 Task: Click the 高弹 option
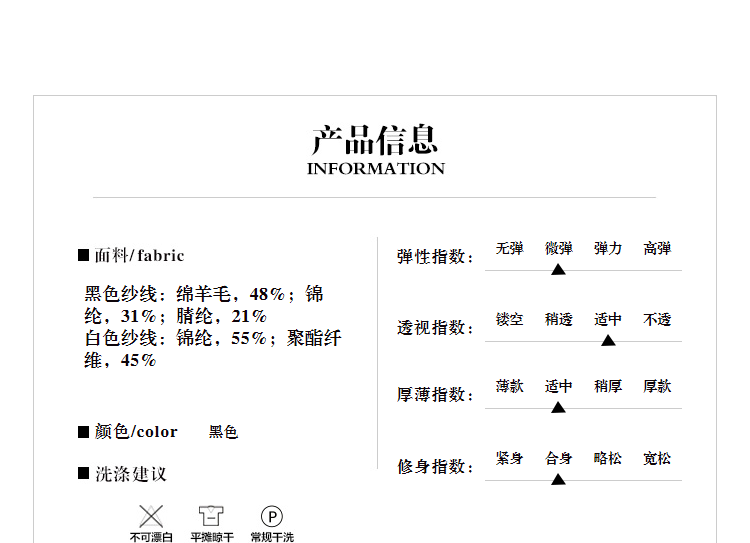pos(657,248)
